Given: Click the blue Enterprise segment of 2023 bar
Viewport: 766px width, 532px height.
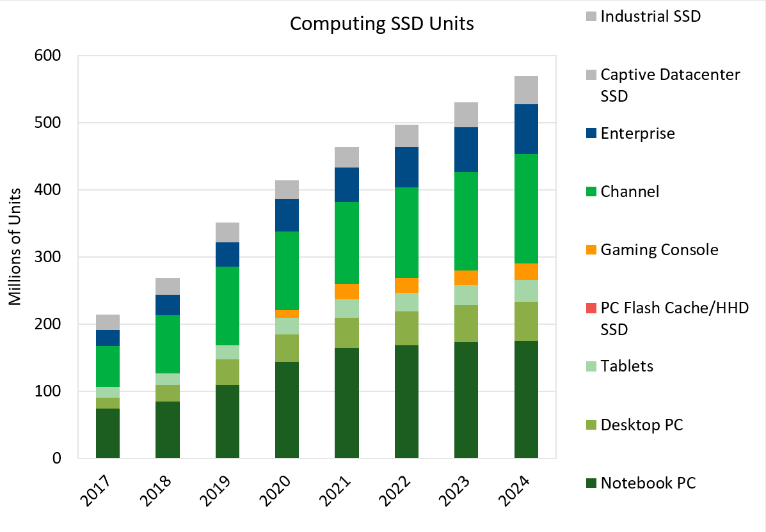Looking at the screenshot, I should pyautogui.click(x=466, y=150).
